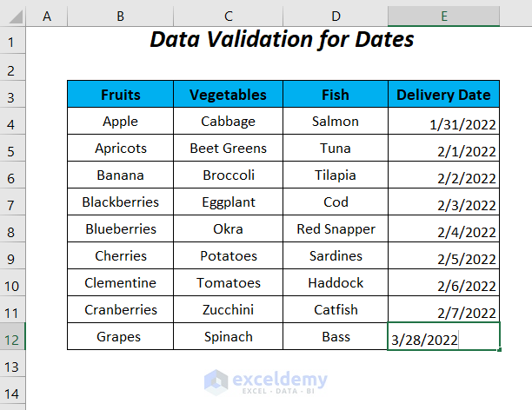This screenshot has width=532, height=410.
Task: Select the "Blackberries" cell
Action: pos(120,202)
